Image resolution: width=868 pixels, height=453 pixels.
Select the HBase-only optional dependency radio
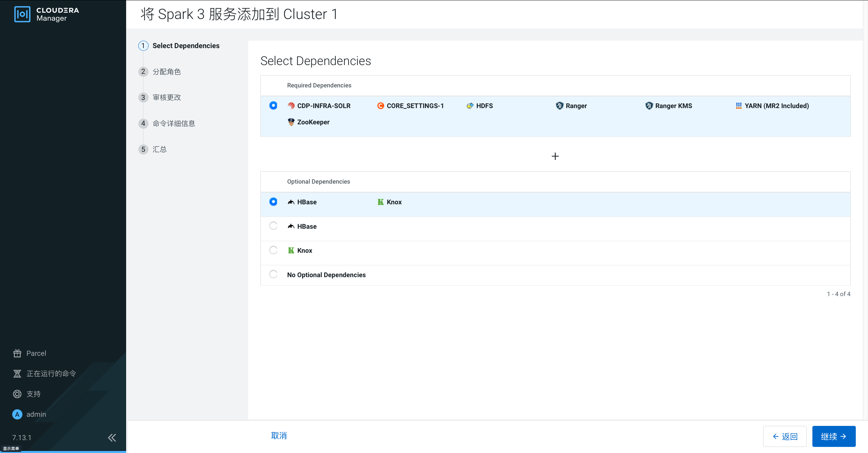[273, 226]
